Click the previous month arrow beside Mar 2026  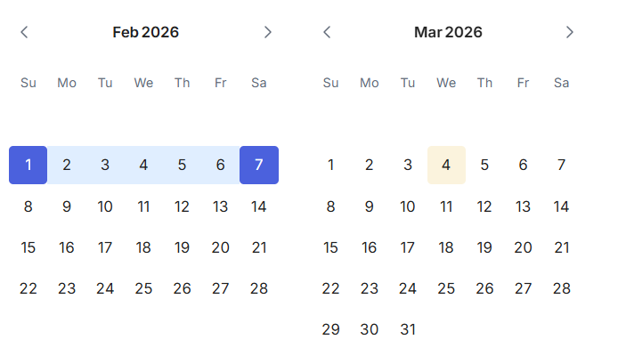coord(327,32)
